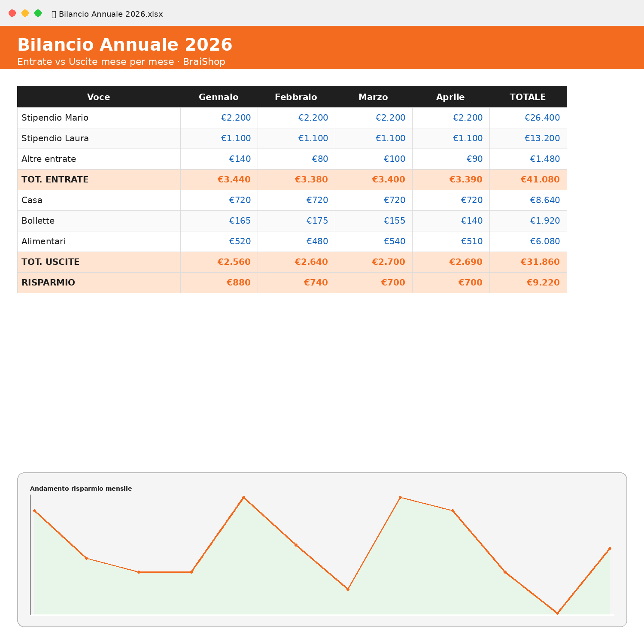Select Stipendio Laura's Aprile cell €1.100
The width and height of the screenshot is (644, 644).
[x=451, y=138]
